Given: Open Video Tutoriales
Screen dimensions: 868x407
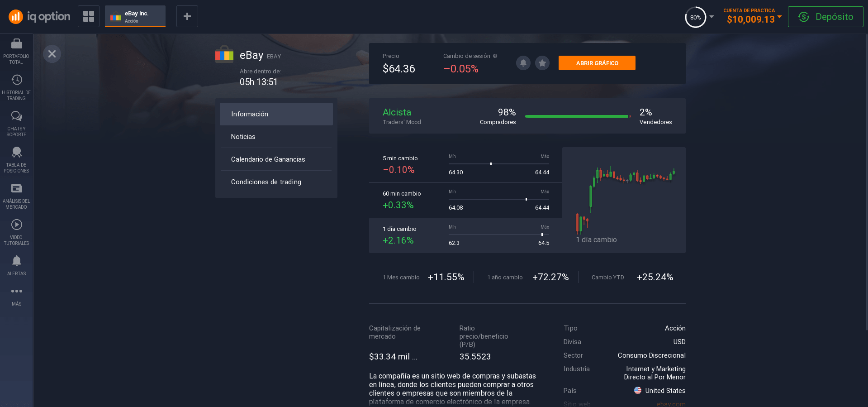Looking at the screenshot, I should pyautogui.click(x=16, y=232).
